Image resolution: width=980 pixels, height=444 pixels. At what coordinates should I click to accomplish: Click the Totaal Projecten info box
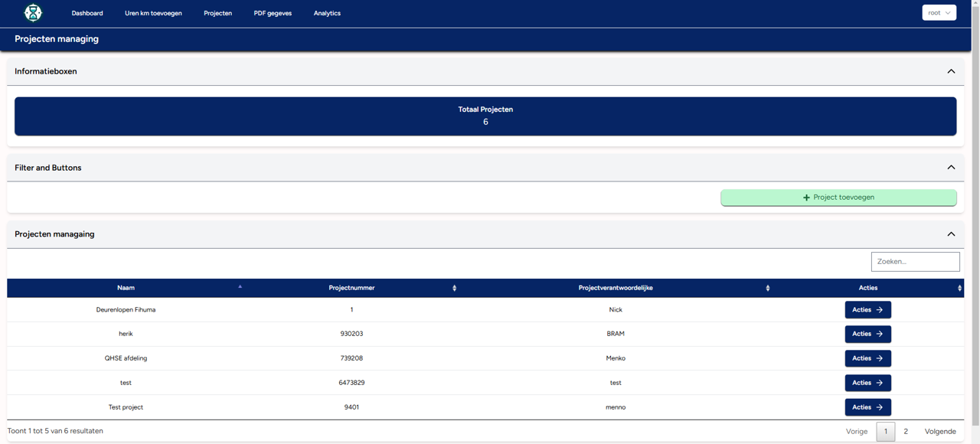[x=485, y=116]
